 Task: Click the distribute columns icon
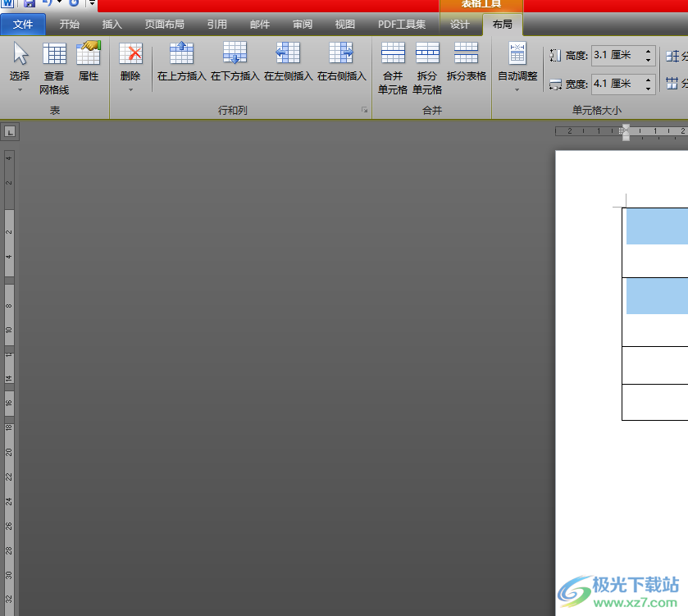(672, 83)
